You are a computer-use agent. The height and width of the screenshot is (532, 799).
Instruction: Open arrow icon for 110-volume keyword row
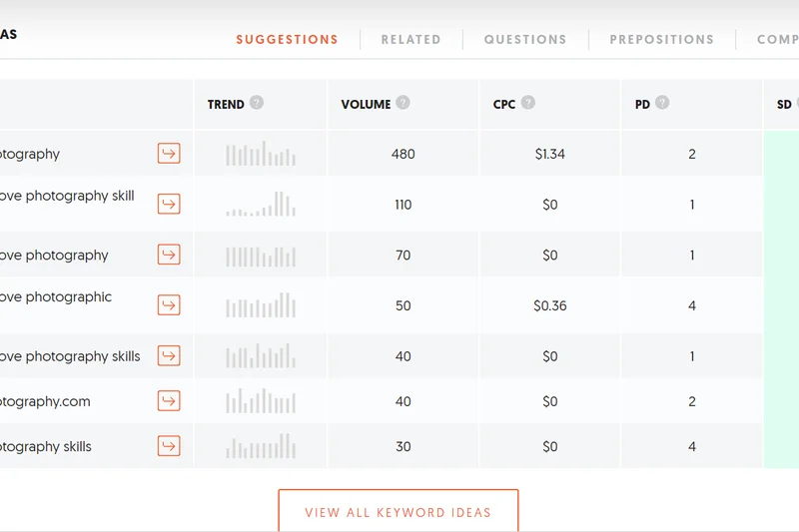pos(169,205)
